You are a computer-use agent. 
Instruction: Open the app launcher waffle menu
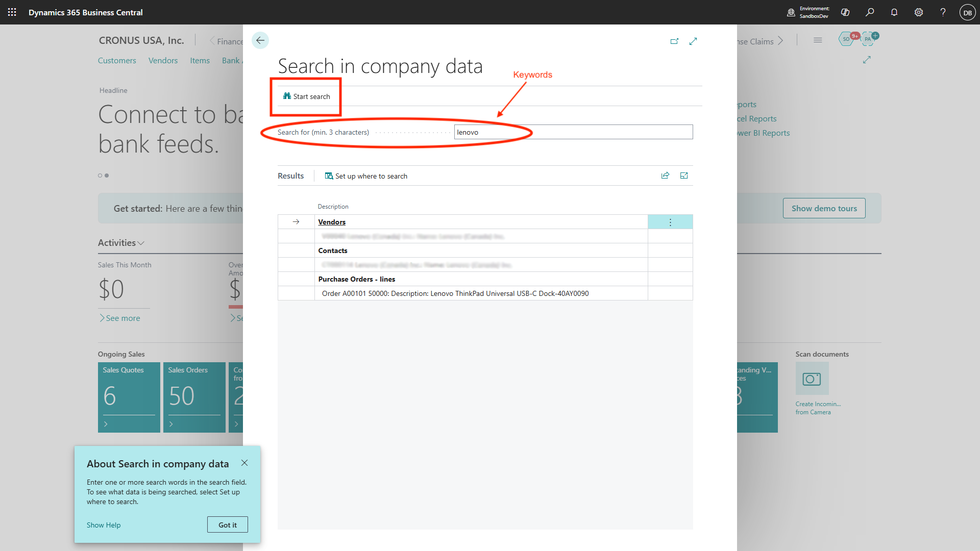(12, 12)
